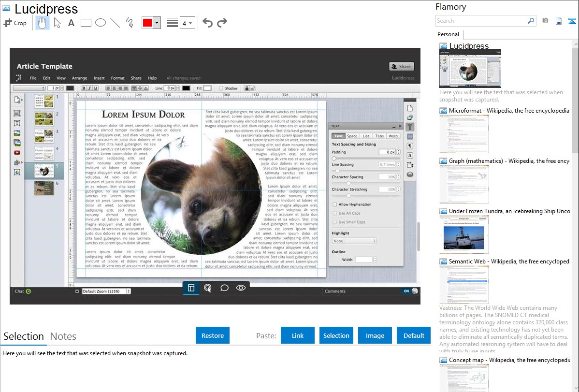Choose the text annotation tool
579x392 pixels.
(71, 23)
